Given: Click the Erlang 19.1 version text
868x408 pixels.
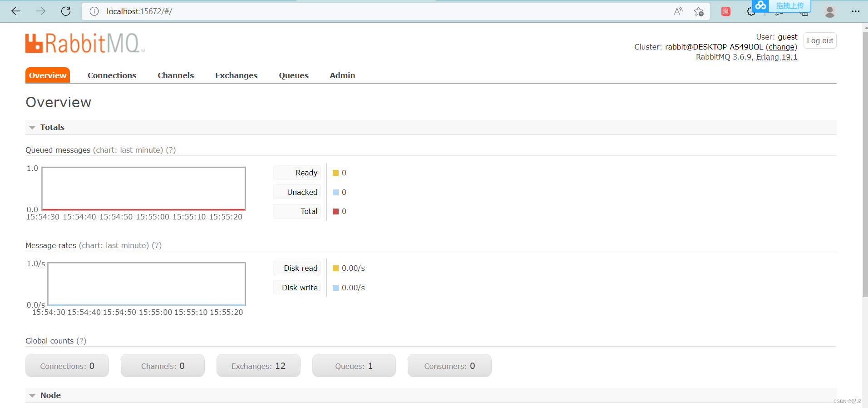Looking at the screenshot, I should (x=777, y=57).
